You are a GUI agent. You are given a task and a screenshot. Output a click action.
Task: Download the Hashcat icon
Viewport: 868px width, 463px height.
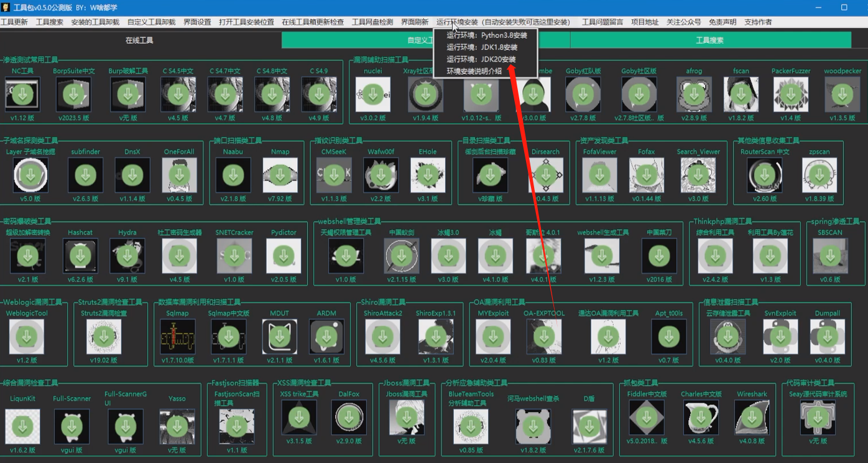pos(80,256)
